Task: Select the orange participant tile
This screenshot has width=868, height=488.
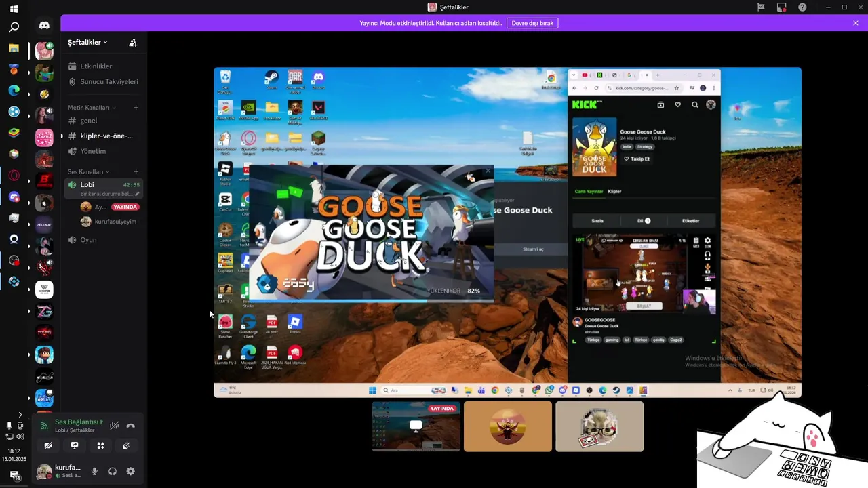Action: 508,426
